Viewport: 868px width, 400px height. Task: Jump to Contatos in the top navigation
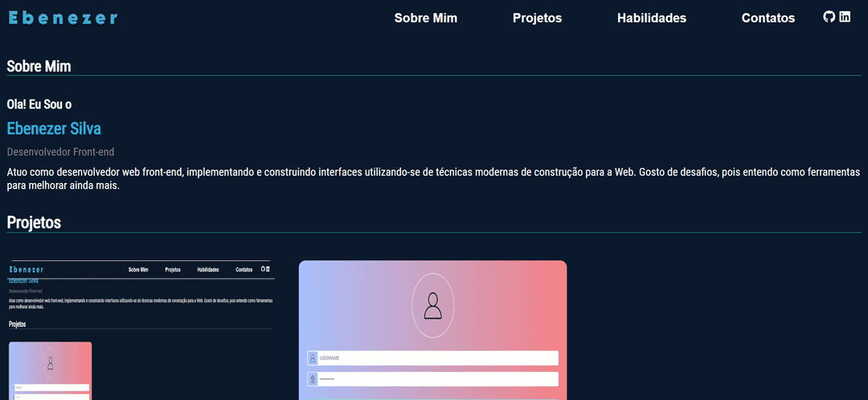(768, 18)
